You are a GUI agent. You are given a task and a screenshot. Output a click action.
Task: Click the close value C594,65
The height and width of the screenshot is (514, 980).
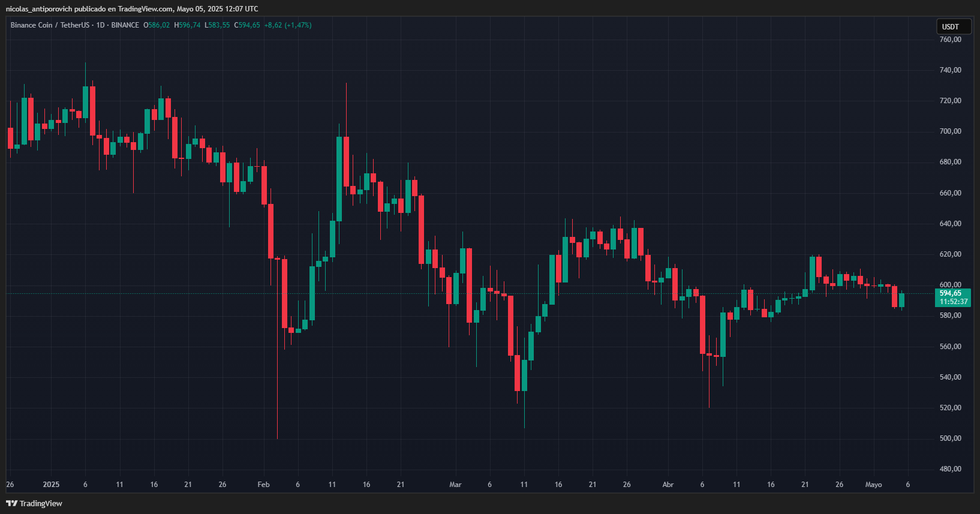(247, 25)
